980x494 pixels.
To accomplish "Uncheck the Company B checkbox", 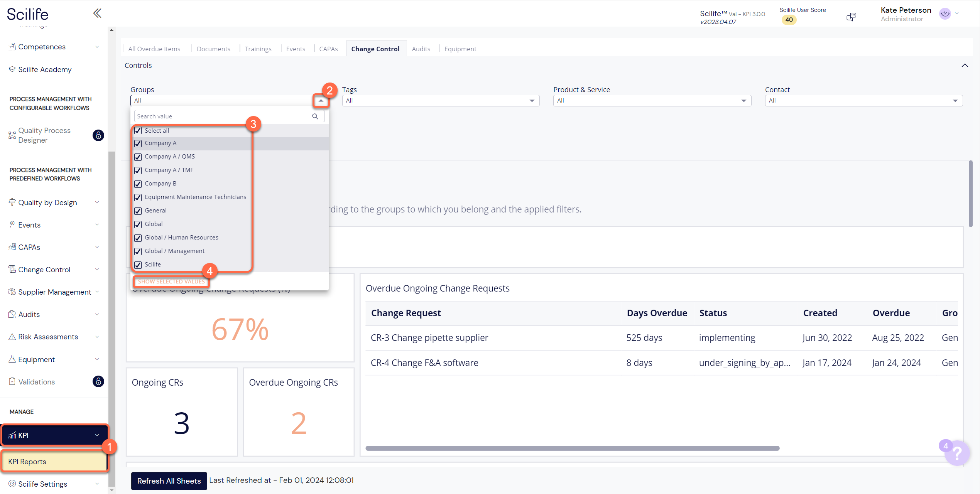I will click(138, 184).
